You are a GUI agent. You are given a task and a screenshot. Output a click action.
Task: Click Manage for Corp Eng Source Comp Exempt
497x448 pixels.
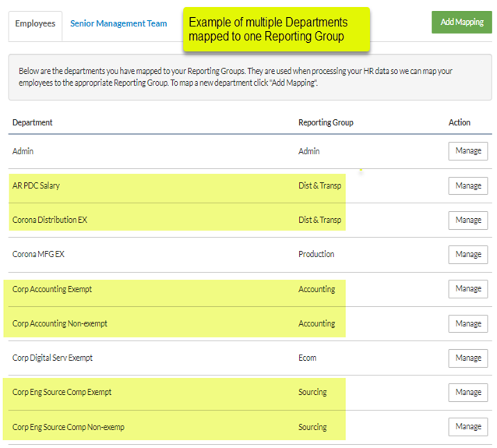pos(468,393)
